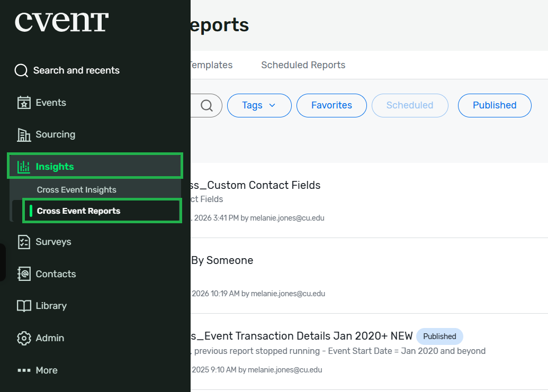Click the Reports page heading
Viewport: 548px width, 392px height.
220,25
